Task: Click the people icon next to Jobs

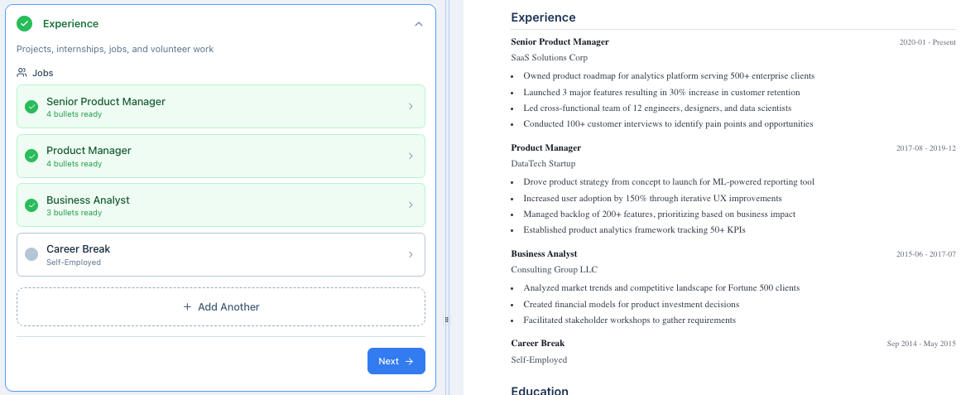Action: click(x=22, y=73)
